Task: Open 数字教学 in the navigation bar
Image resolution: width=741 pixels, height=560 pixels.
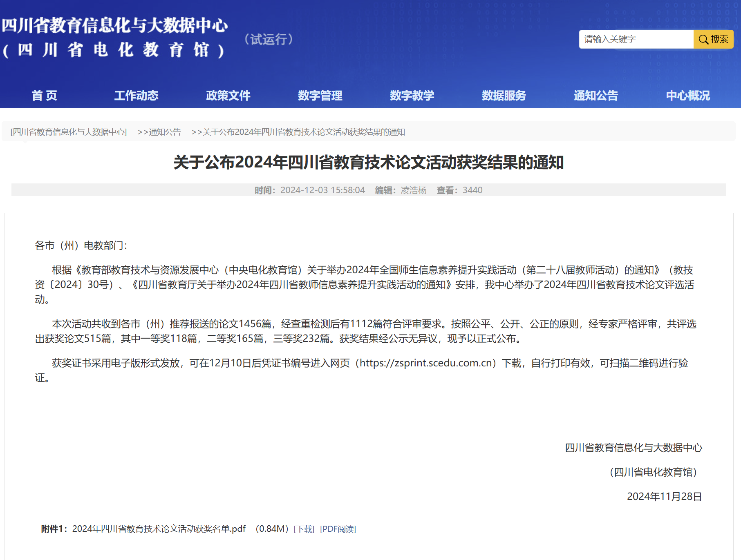Action: tap(412, 96)
